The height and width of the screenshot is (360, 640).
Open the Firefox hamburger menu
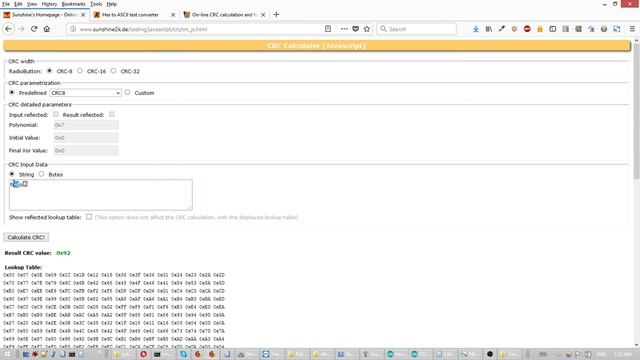point(632,29)
